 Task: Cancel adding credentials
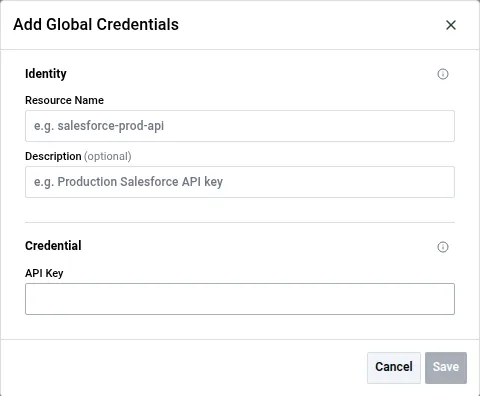(x=394, y=368)
